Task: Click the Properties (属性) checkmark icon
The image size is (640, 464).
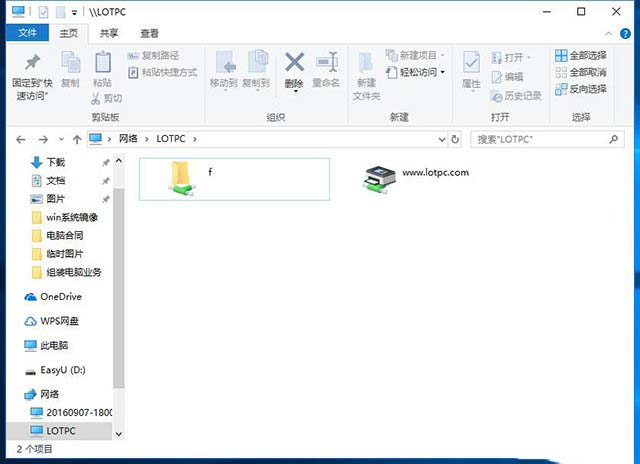Action: click(471, 62)
